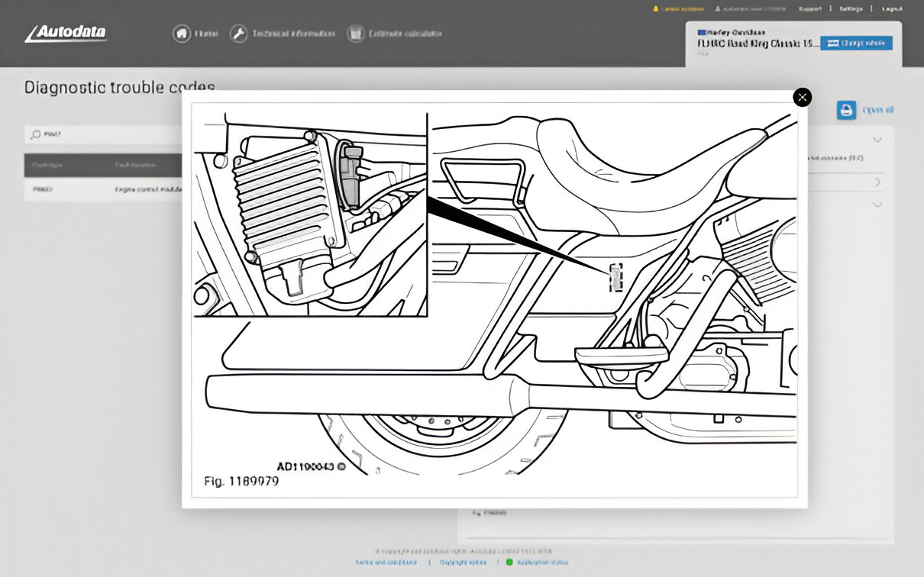Expand the second section right-arrow chevron
The height and width of the screenshot is (577, 924).
tap(877, 182)
